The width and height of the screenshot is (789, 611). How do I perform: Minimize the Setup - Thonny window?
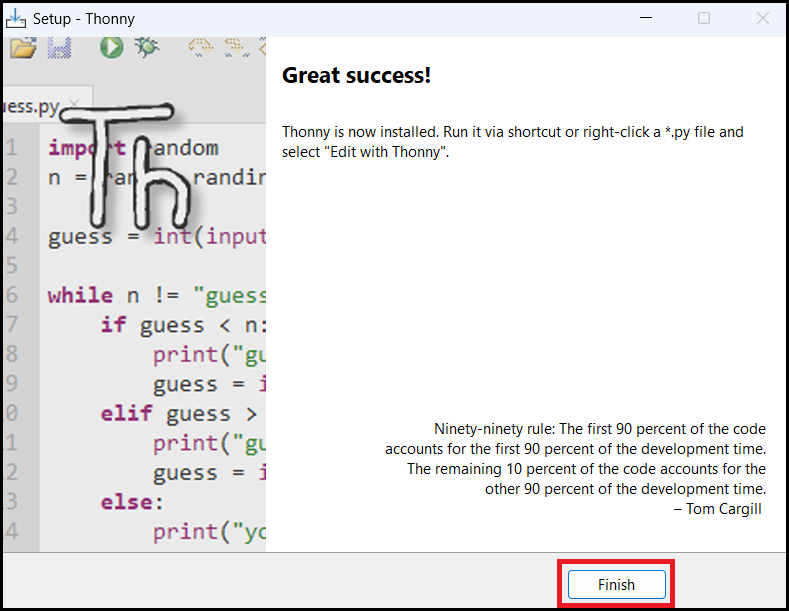pyautogui.click(x=646, y=18)
